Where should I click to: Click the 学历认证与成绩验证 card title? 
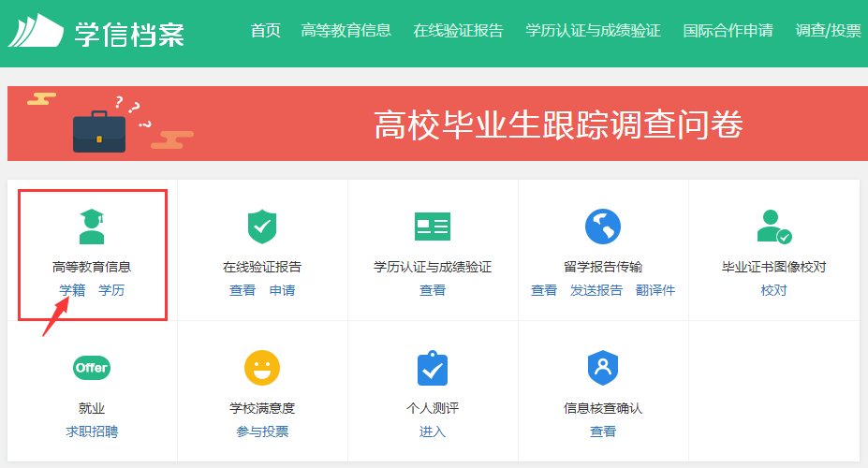click(x=433, y=267)
